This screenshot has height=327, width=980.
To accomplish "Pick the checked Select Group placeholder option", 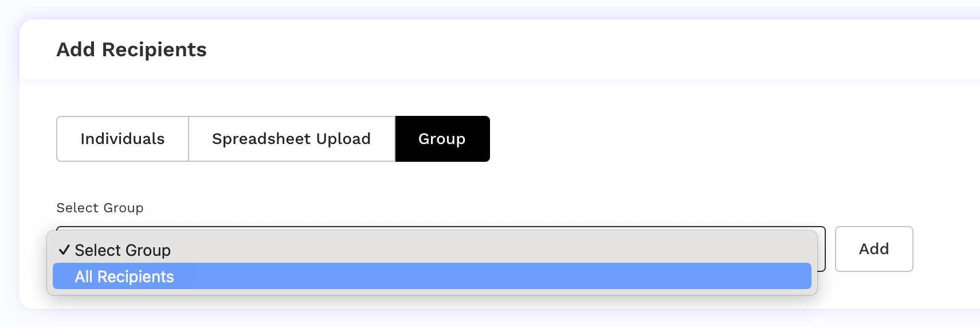I will click(x=123, y=250).
